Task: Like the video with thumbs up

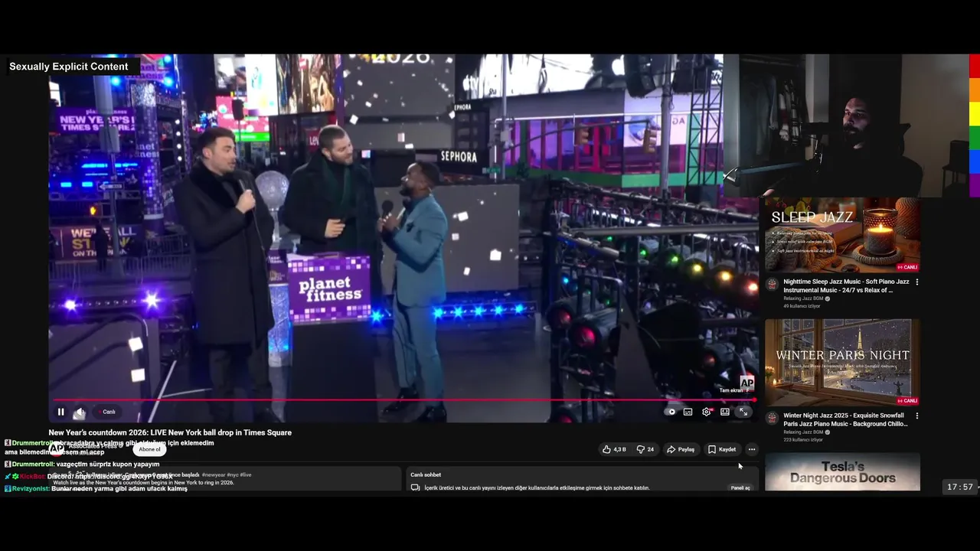Action: 614,449
